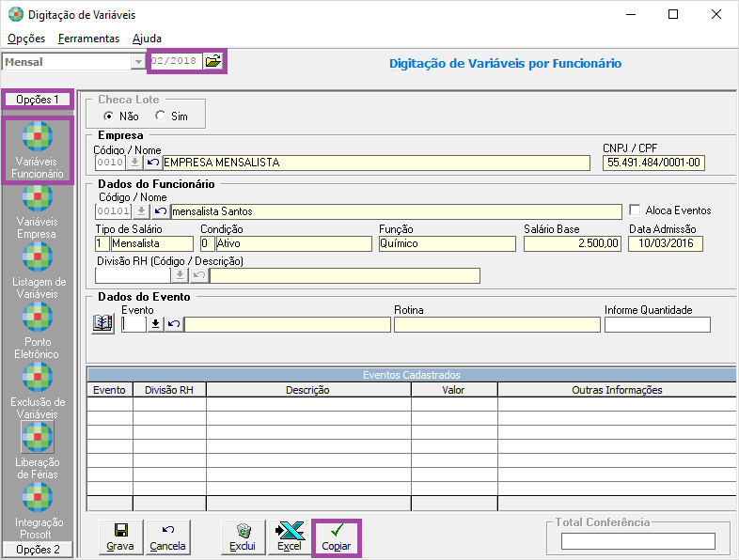Screen dimensions: 739x560
Task: Switch to Opções 1 sidebar tab
Action: (38, 100)
